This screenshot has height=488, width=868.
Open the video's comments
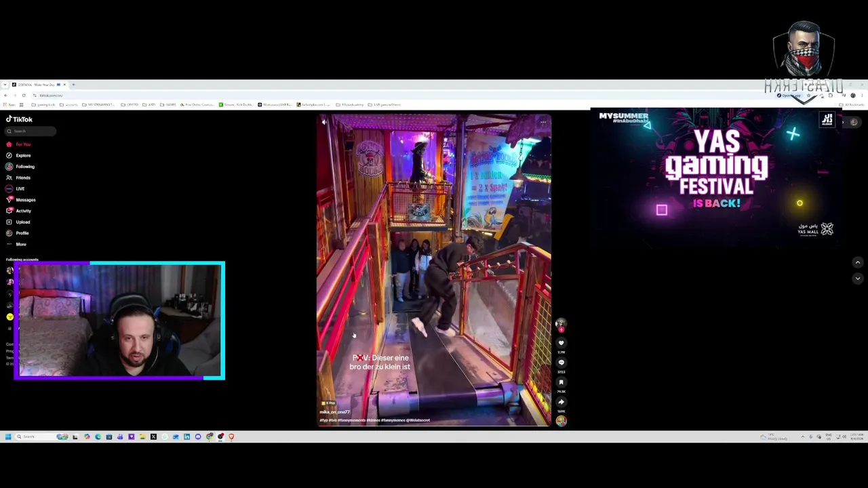pos(561,363)
